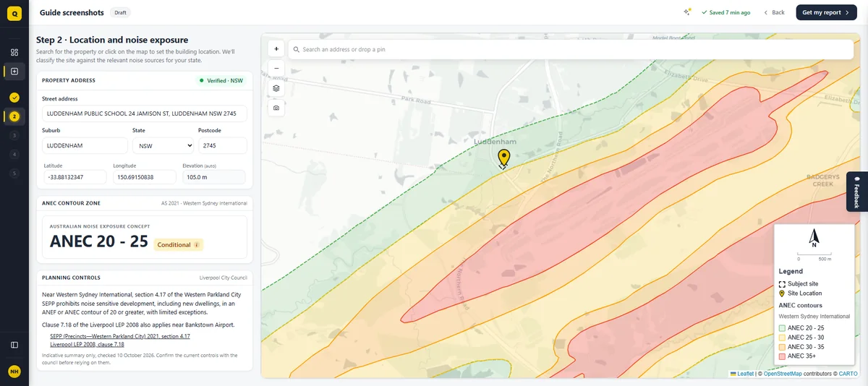Click the Street address input field
This screenshot has width=868, height=386.
144,113
